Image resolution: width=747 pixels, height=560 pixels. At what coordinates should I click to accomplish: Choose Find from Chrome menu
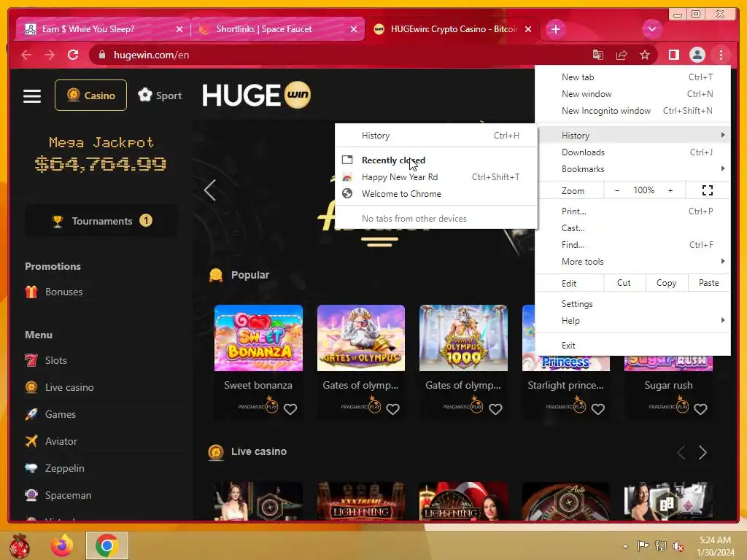pyautogui.click(x=632, y=245)
